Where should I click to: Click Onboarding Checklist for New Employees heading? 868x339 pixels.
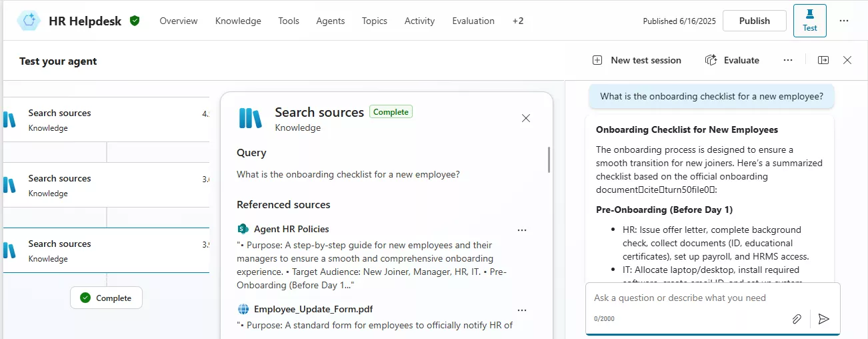(x=687, y=129)
